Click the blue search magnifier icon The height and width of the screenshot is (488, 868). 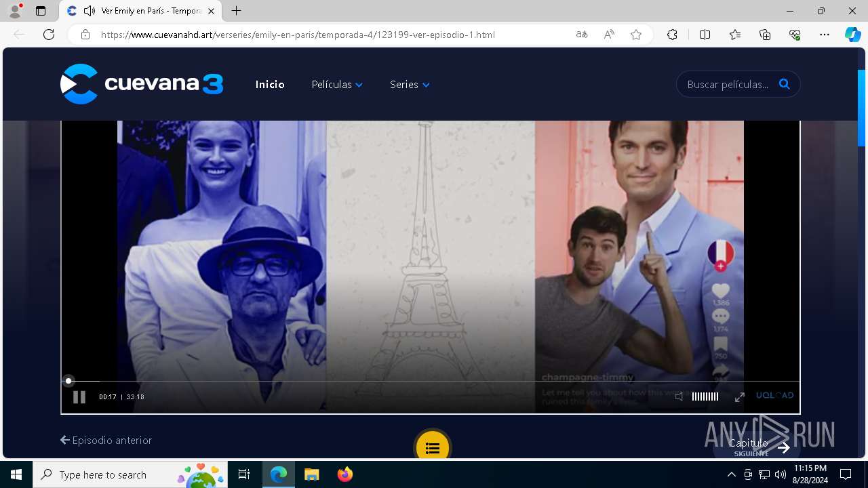click(x=785, y=84)
